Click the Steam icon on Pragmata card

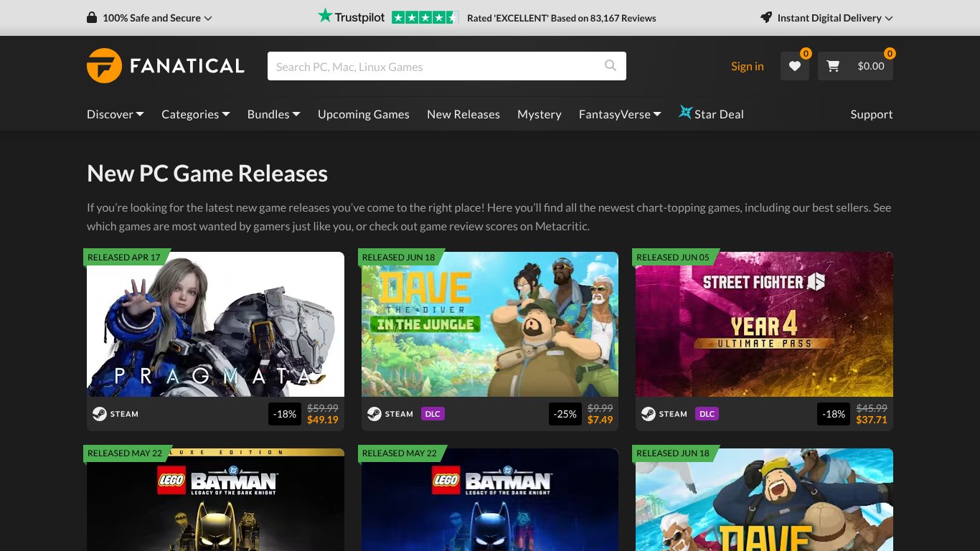[99, 414]
